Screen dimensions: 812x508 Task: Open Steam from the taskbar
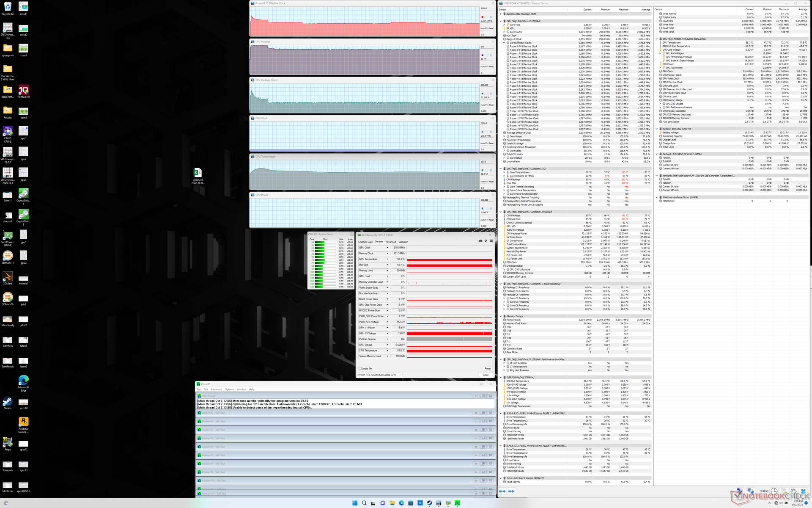click(x=429, y=503)
